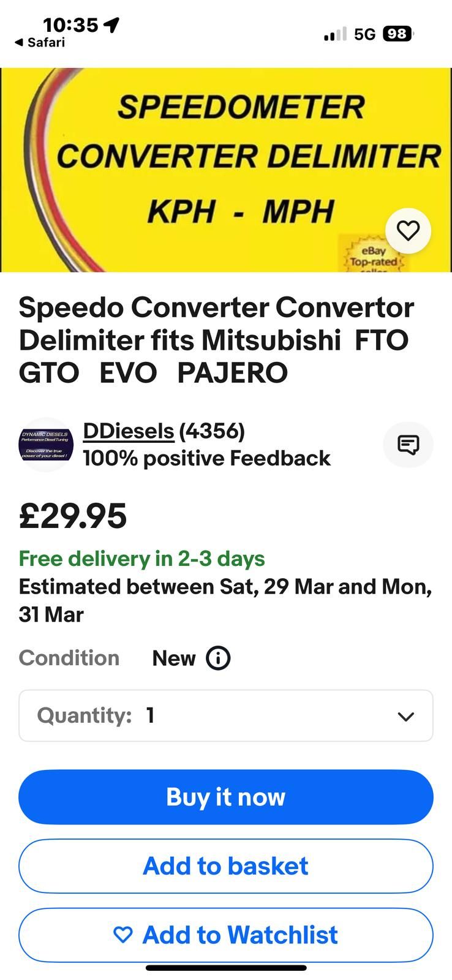Screen dimensions: 452x980
Task: Tap the Free delivery in 2-3 days text
Action: 142,559
